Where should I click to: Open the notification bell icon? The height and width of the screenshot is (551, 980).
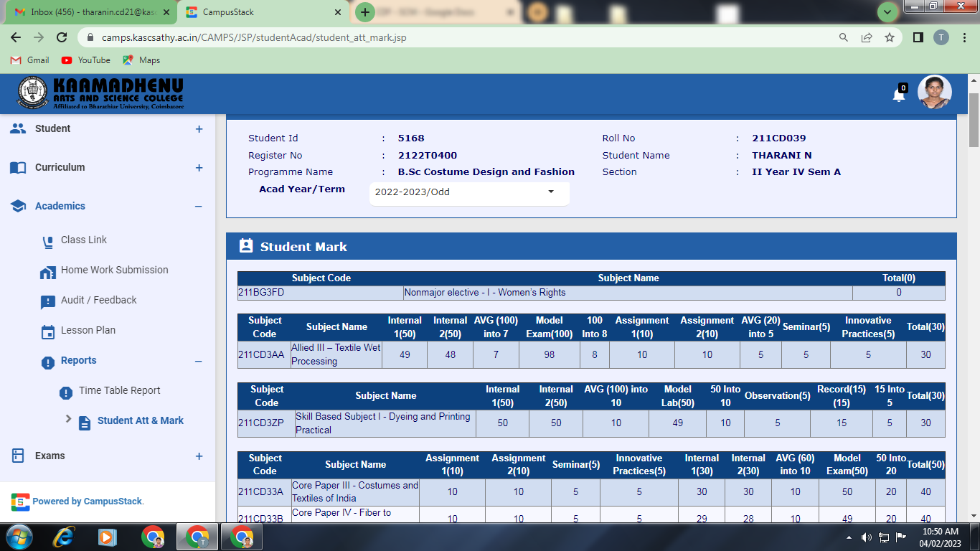point(899,95)
